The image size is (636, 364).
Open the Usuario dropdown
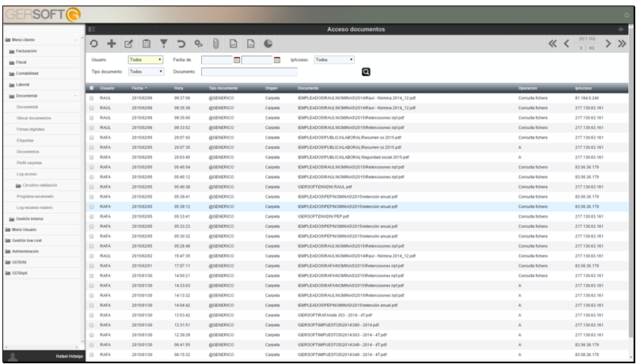146,60
